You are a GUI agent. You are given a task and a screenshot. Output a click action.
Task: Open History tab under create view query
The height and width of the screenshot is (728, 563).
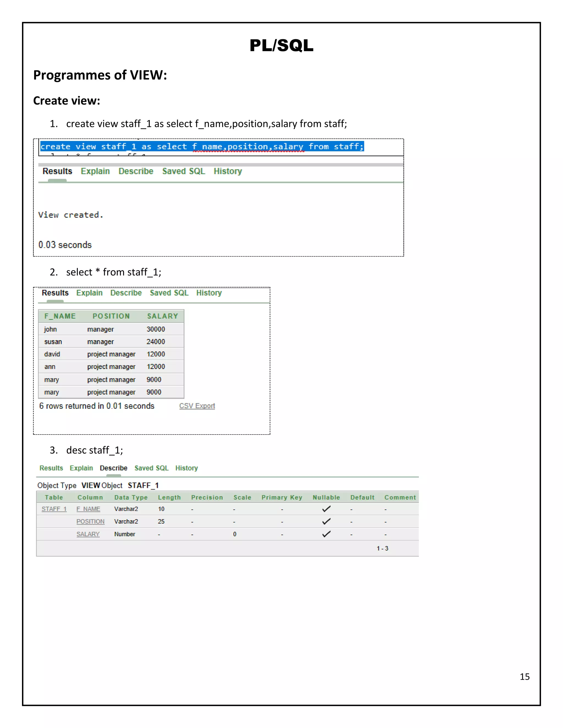(228, 171)
